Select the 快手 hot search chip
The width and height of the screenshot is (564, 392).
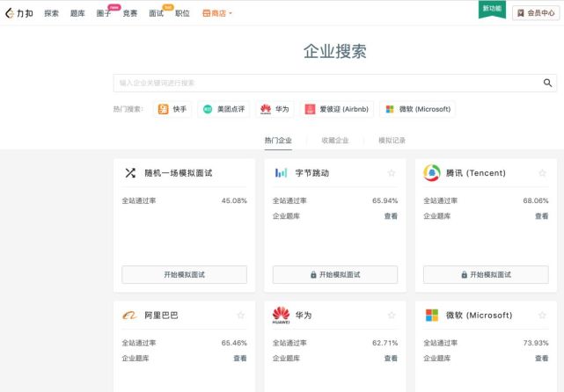[172, 109]
